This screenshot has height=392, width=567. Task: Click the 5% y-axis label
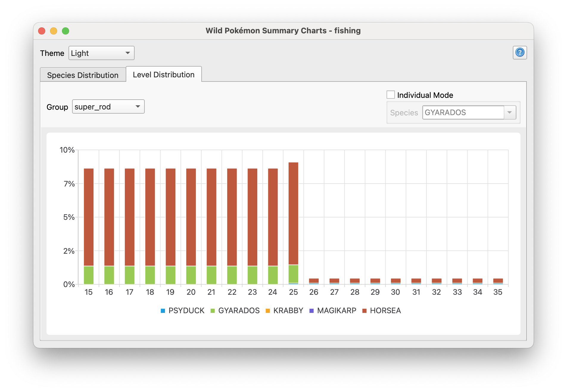tap(69, 217)
